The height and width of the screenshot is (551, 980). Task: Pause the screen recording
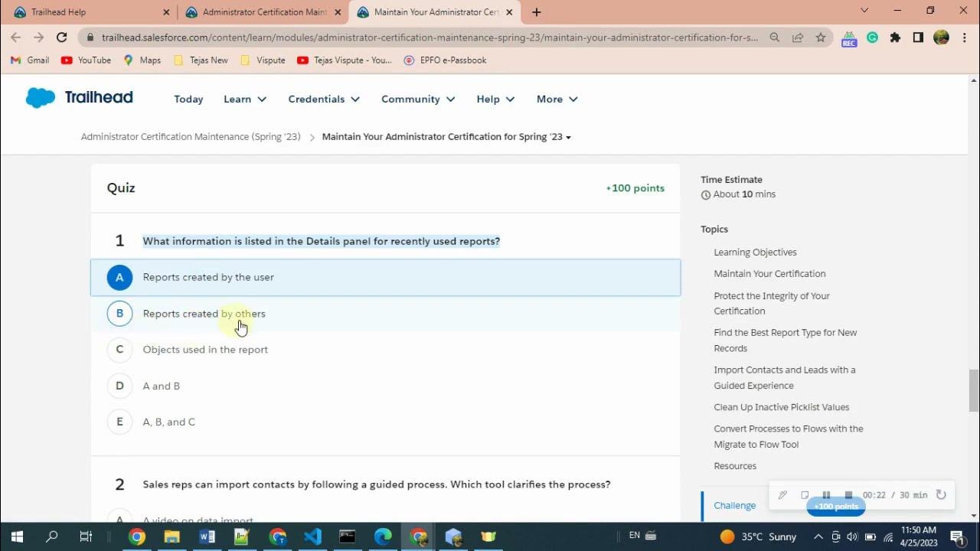coord(826,495)
